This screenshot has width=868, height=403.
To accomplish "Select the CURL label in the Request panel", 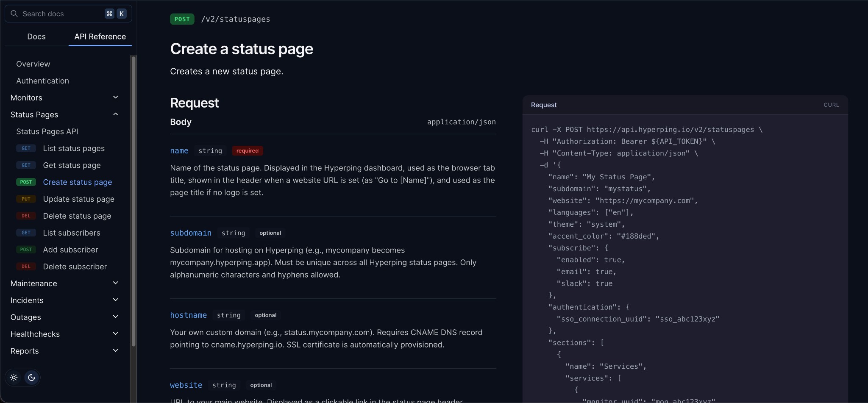I will tap(831, 105).
